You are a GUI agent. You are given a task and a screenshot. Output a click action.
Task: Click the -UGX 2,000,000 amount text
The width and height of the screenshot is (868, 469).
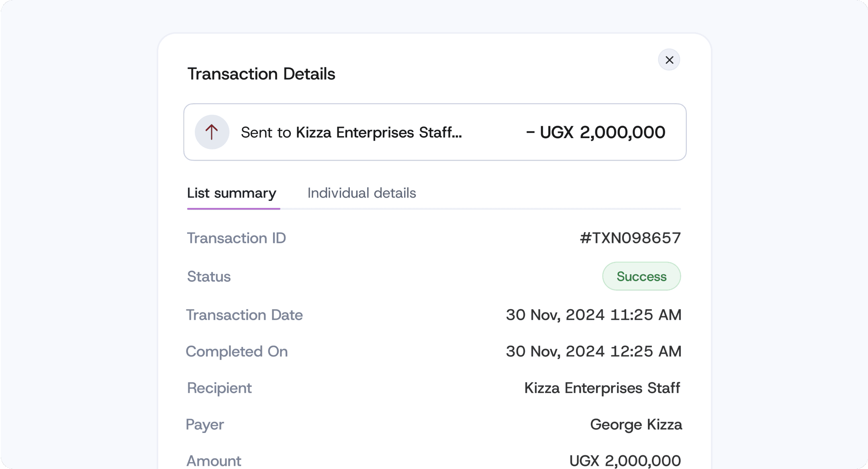click(596, 132)
